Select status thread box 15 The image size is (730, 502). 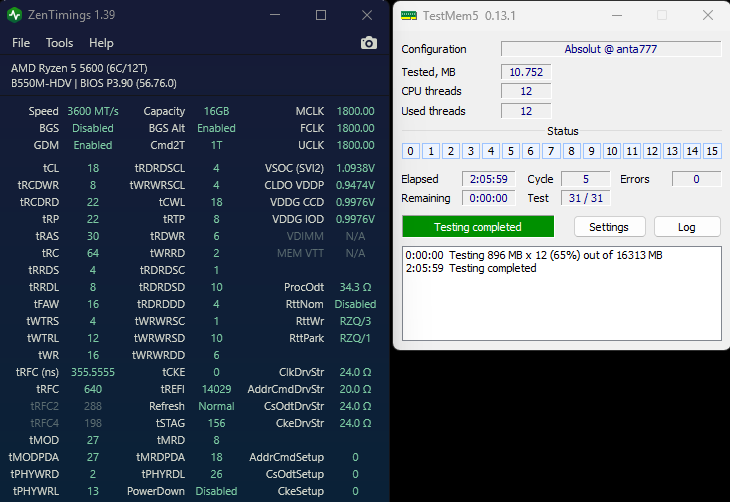click(712, 151)
